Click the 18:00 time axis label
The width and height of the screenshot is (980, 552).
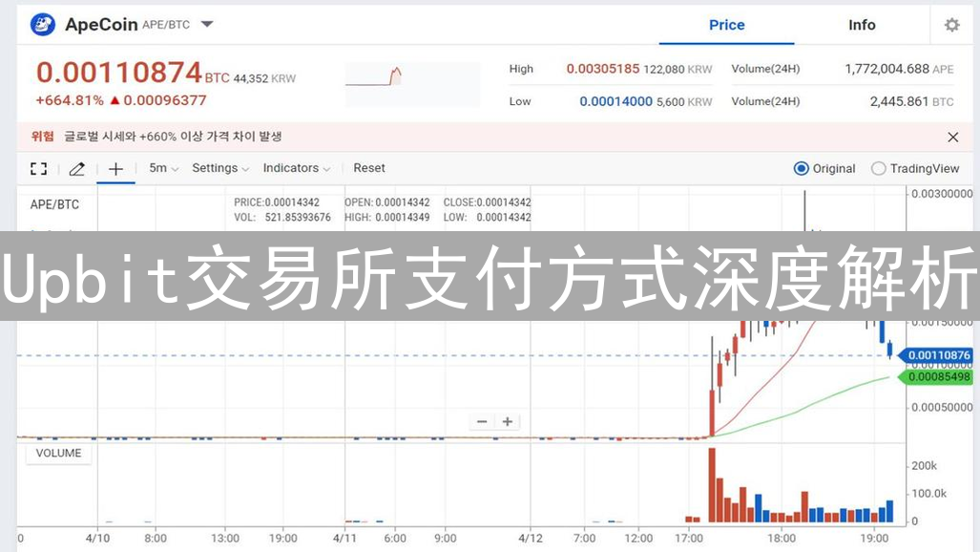pyautogui.click(x=782, y=539)
